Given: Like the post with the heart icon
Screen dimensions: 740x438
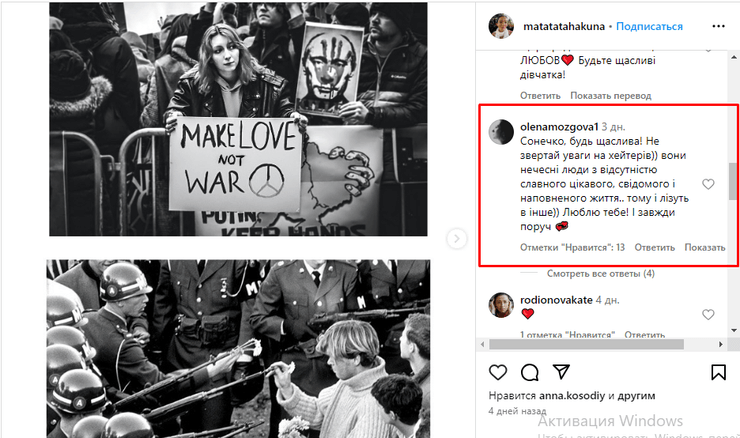Looking at the screenshot, I should [498, 373].
